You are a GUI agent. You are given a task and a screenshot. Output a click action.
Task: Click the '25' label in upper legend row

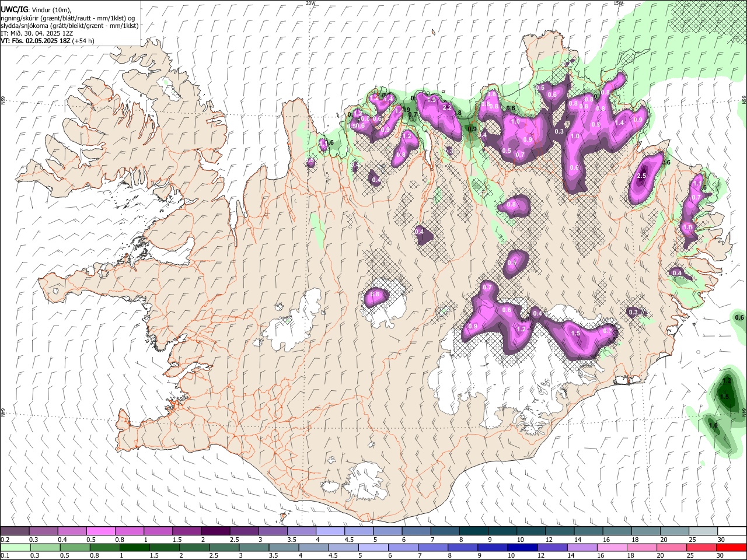tap(692, 540)
